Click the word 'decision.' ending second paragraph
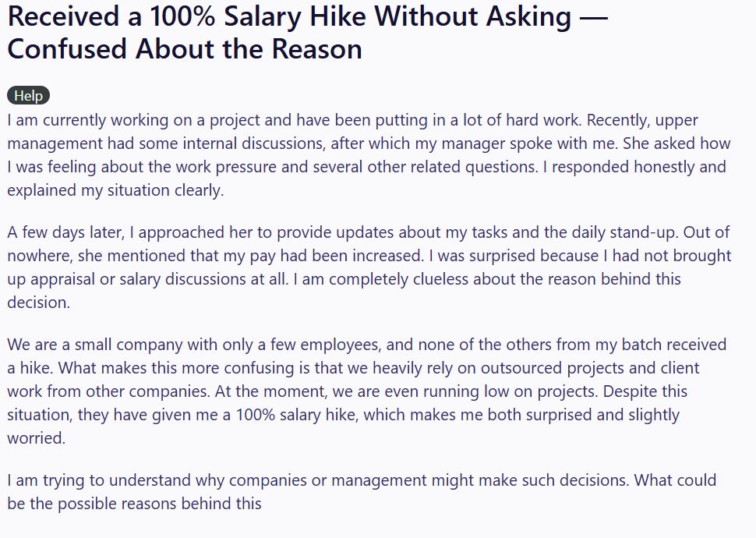The height and width of the screenshot is (538, 756). 38,303
